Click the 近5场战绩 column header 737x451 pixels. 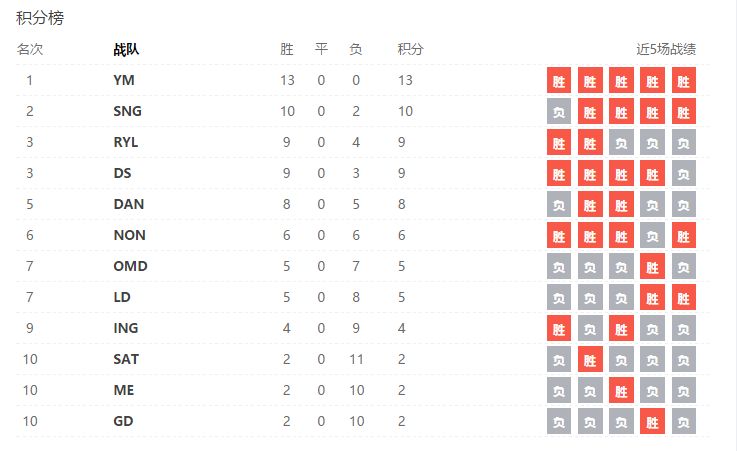(666, 48)
